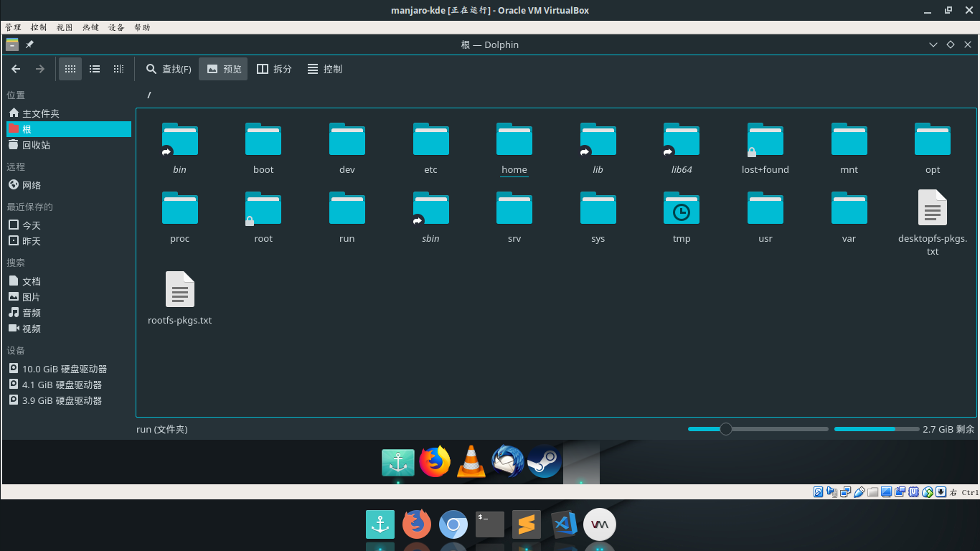The height and width of the screenshot is (551, 980).
Task: Open the 4.1 GiB 硬盘驱动器 device
Action: click(68, 385)
